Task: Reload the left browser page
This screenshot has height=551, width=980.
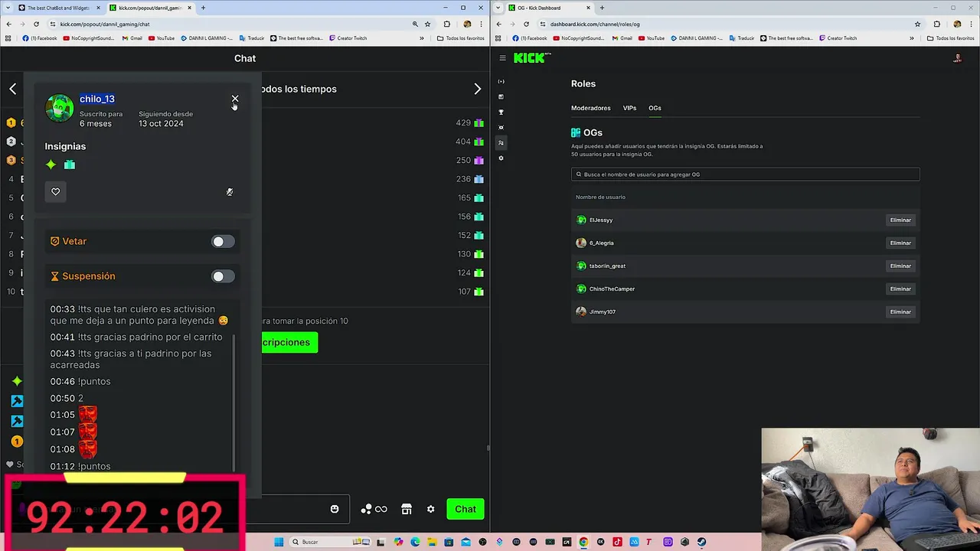Action: 36,24
